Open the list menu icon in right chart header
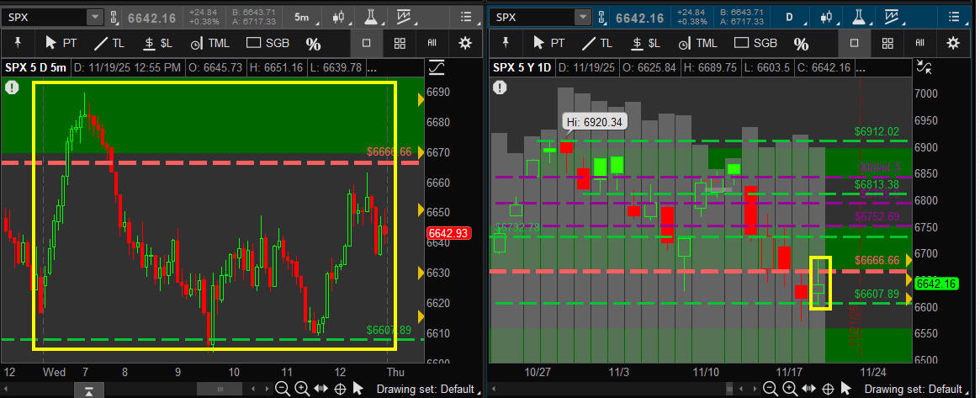The image size is (980, 398). point(952,17)
